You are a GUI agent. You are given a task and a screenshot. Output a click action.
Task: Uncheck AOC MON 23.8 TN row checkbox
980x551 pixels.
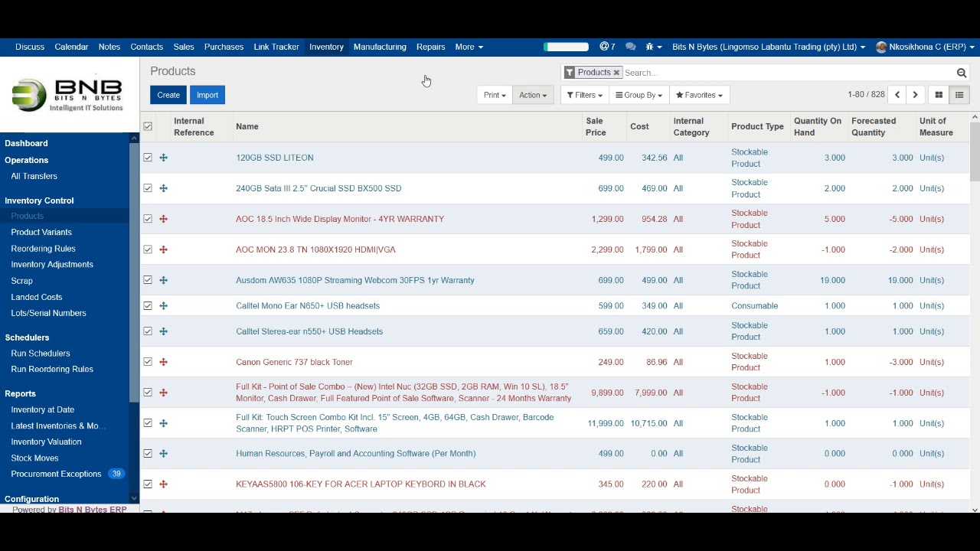click(x=148, y=249)
